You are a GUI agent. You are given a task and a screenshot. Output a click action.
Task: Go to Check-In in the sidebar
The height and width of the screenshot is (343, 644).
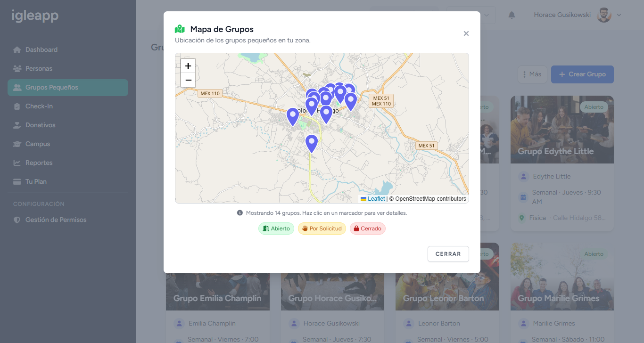click(68, 106)
